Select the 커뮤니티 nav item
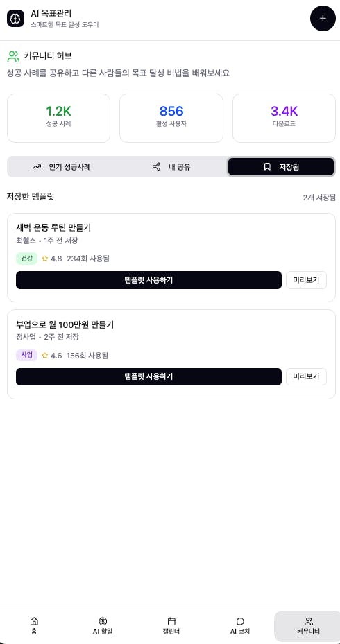This screenshot has width=340, height=644. tap(308, 626)
